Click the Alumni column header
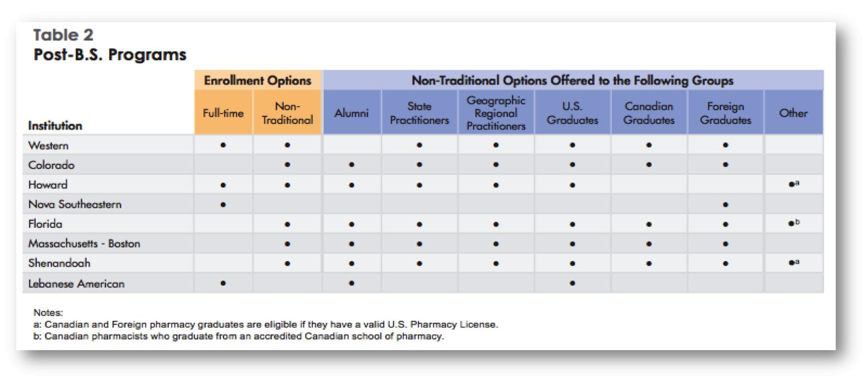 [351, 113]
